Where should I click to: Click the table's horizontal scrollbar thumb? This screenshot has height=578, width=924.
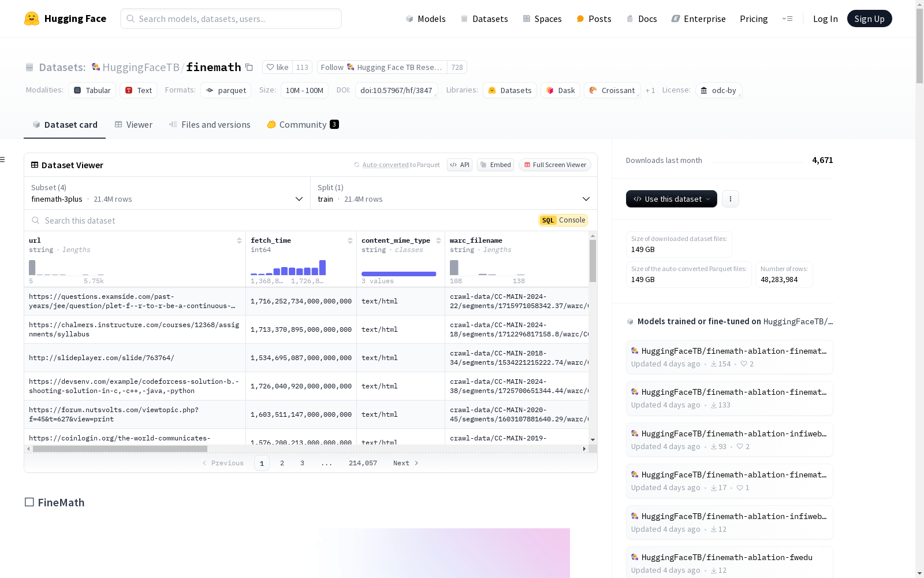tap(120, 449)
